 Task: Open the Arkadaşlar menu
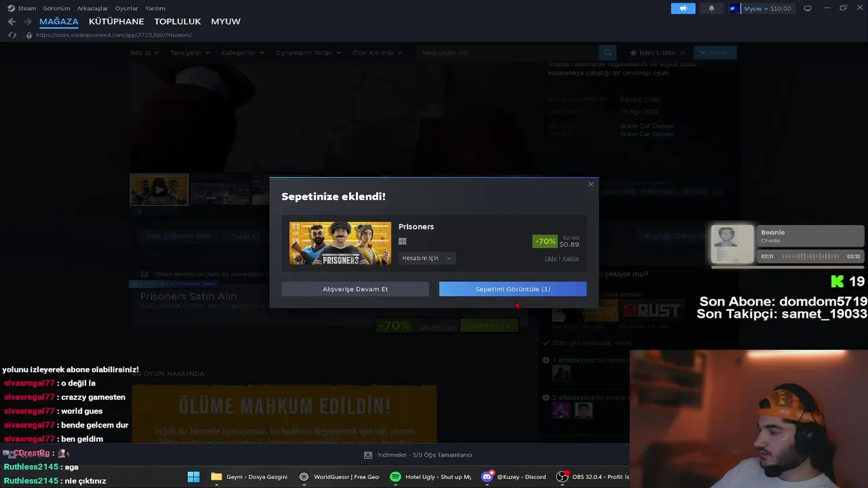click(93, 8)
